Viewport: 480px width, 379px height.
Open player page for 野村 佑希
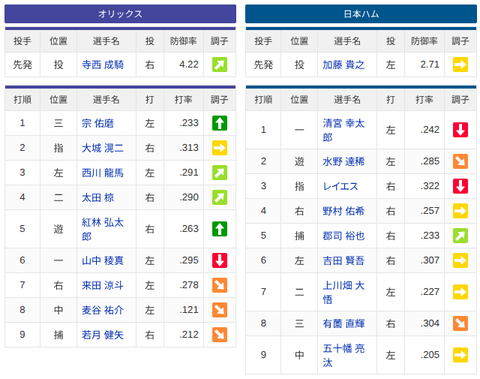coord(344,211)
